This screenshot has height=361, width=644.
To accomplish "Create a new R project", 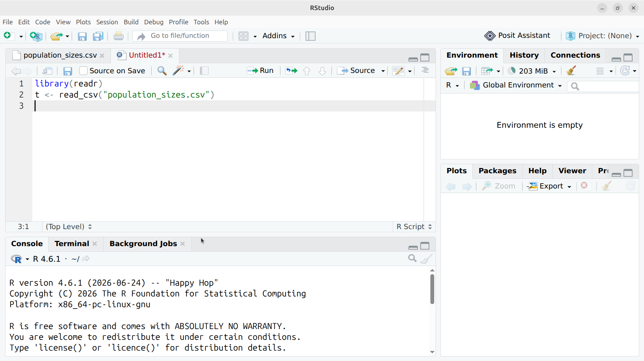I will pyautogui.click(x=36, y=36).
